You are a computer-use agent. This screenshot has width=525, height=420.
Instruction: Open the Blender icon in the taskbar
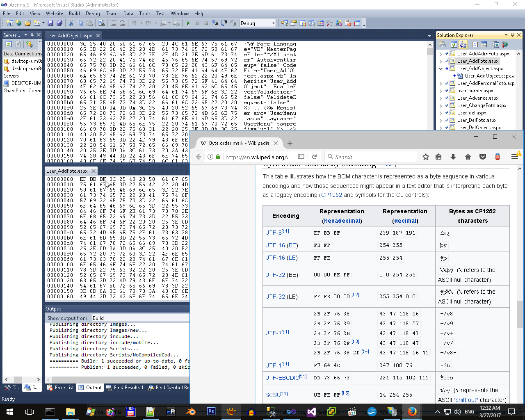(x=191, y=411)
